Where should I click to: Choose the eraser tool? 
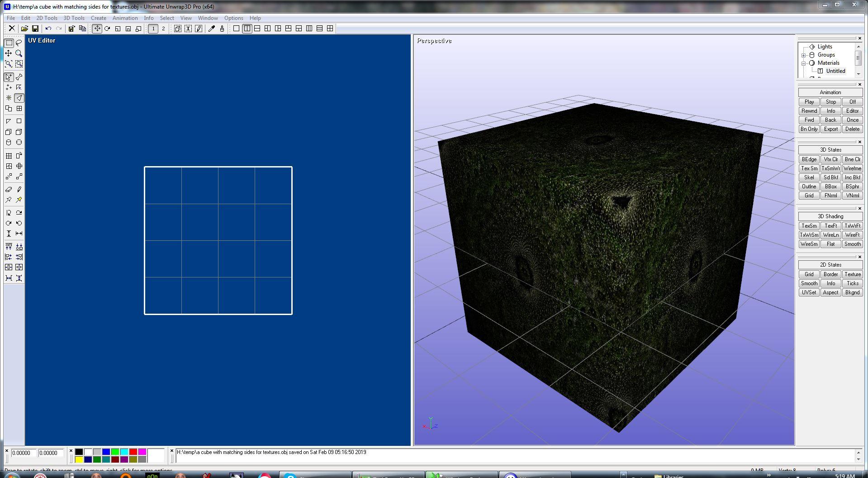[9, 189]
